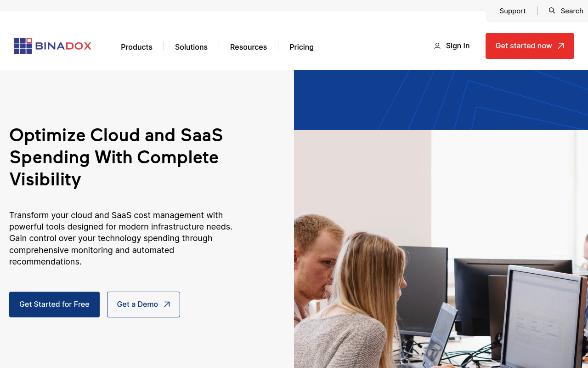Open the Support link

[x=513, y=11]
